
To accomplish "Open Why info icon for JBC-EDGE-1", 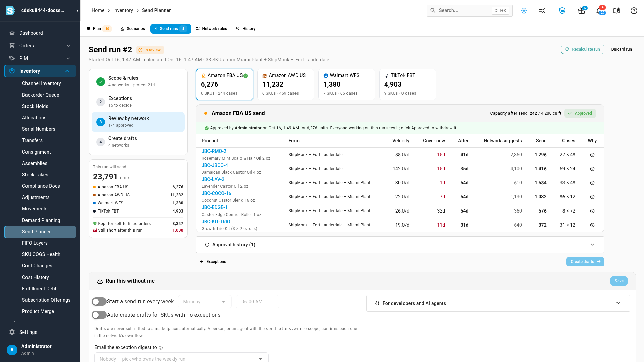I will pyautogui.click(x=592, y=211).
